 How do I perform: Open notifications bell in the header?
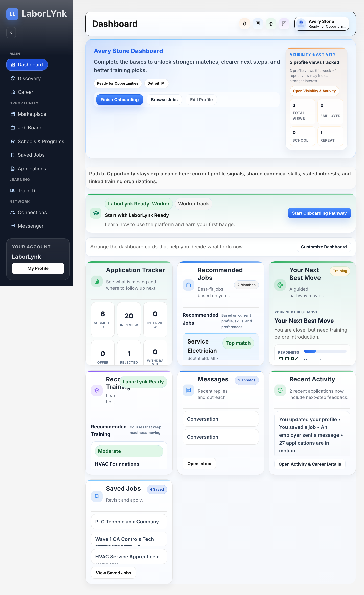(x=245, y=24)
